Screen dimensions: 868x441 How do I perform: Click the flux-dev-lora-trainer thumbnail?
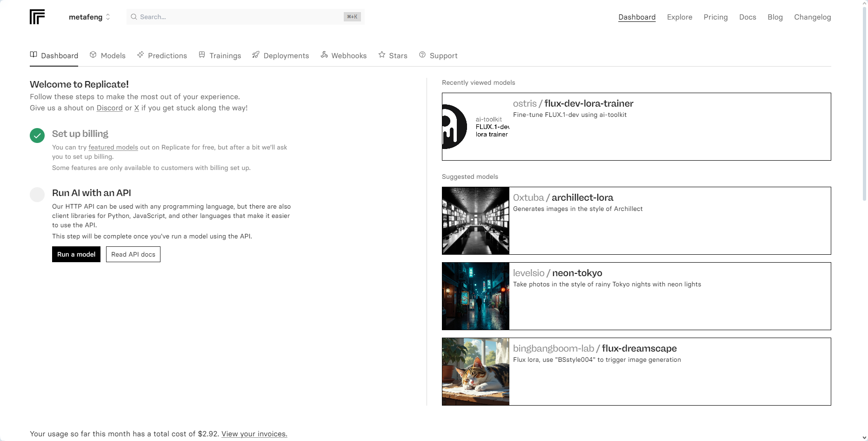tap(475, 127)
